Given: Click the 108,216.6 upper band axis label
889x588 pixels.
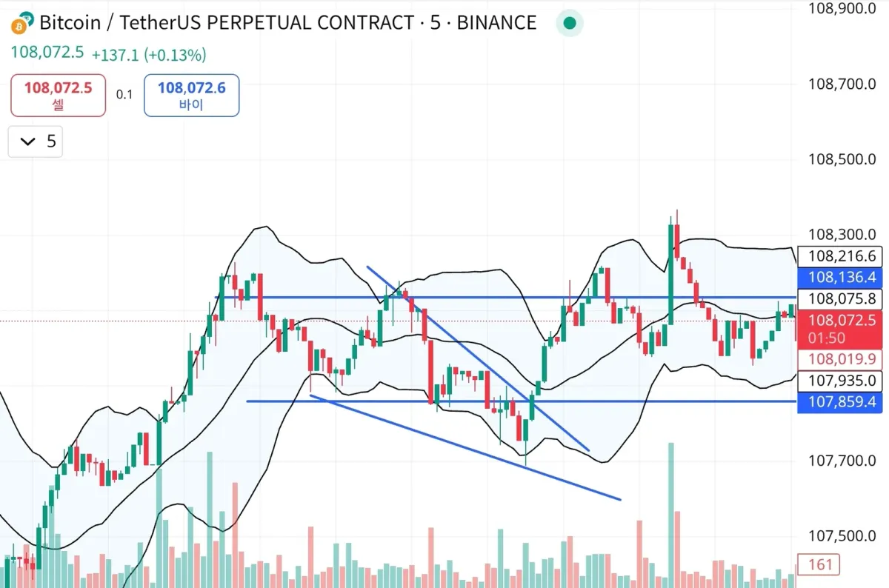Looking at the screenshot, I should [842, 256].
